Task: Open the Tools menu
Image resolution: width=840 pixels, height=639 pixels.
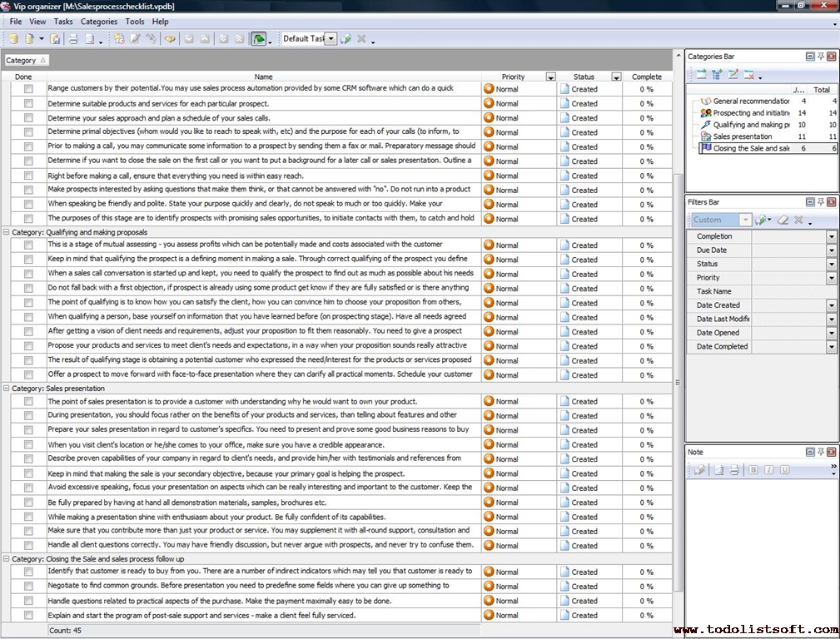Action: pyautogui.click(x=134, y=22)
